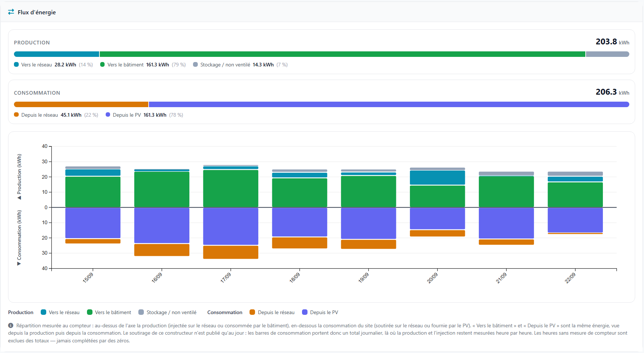Click the "PRODUCTION" card heading
This screenshot has height=353, width=644.
pyautogui.click(x=32, y=43)
